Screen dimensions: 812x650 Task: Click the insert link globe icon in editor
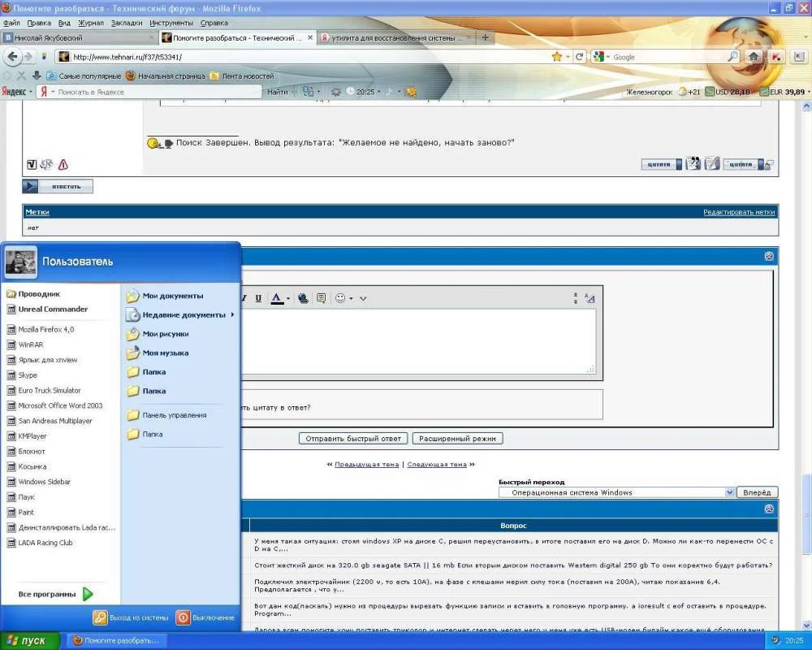click(303, 298)
